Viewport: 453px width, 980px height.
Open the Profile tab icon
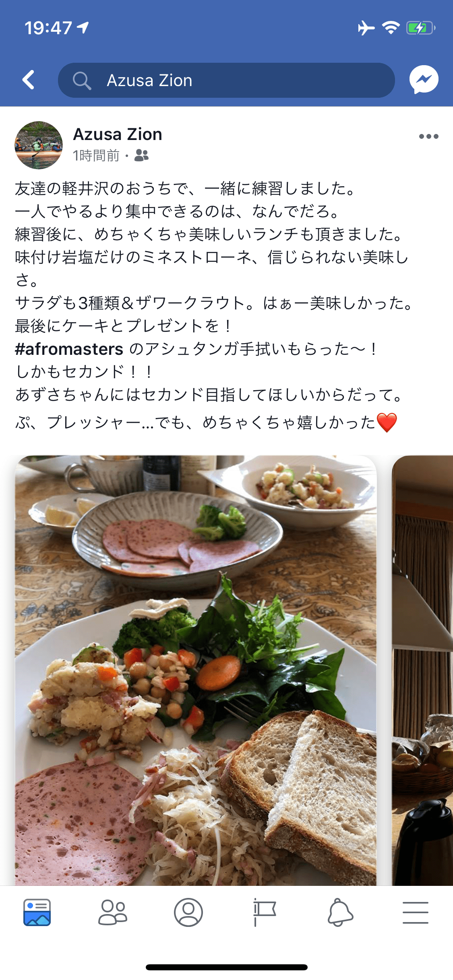point(188,912)
